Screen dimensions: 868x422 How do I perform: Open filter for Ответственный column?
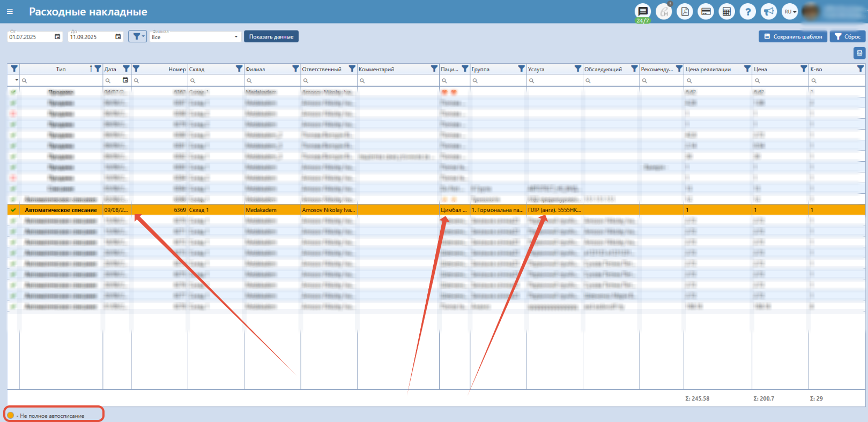352,69
